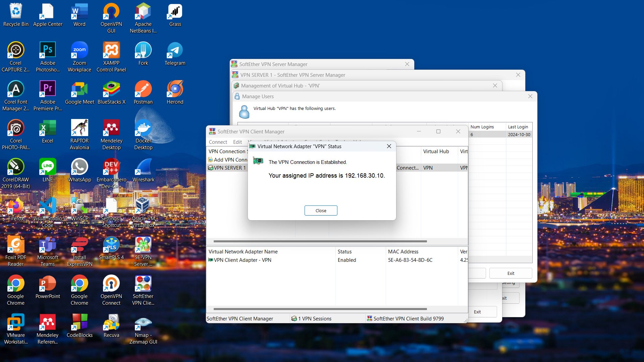Viewport: 644px width, 362px height.
Task: Open WinSCP desktop shortcut
Action: [79, 209]
